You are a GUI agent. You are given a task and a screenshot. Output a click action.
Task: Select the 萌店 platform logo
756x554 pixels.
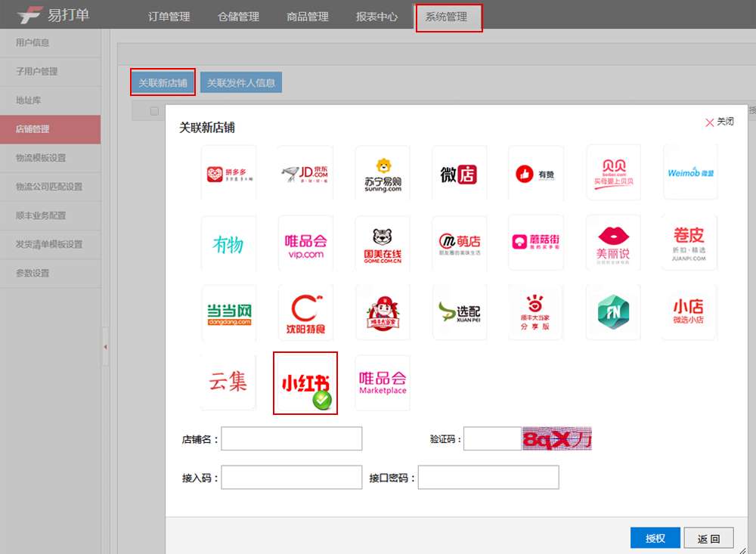pyautogui.click(x=459, y=243)
